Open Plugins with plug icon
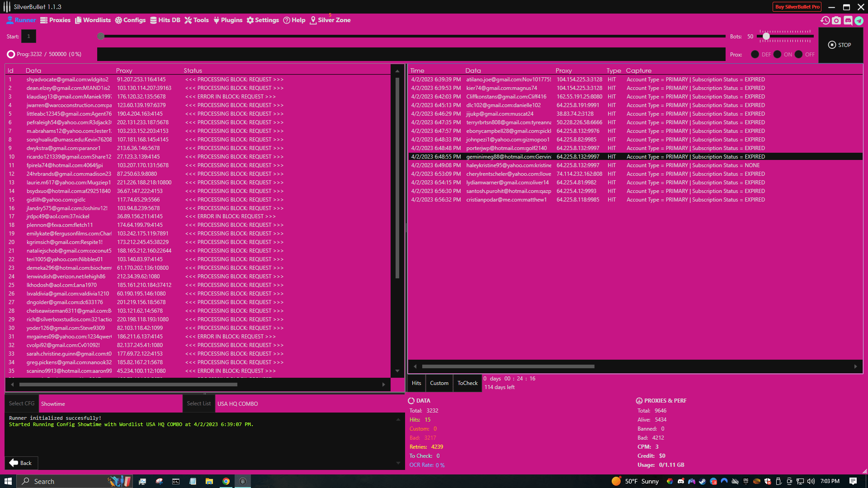This screenshot has width=868, height=488. [228, 20]
